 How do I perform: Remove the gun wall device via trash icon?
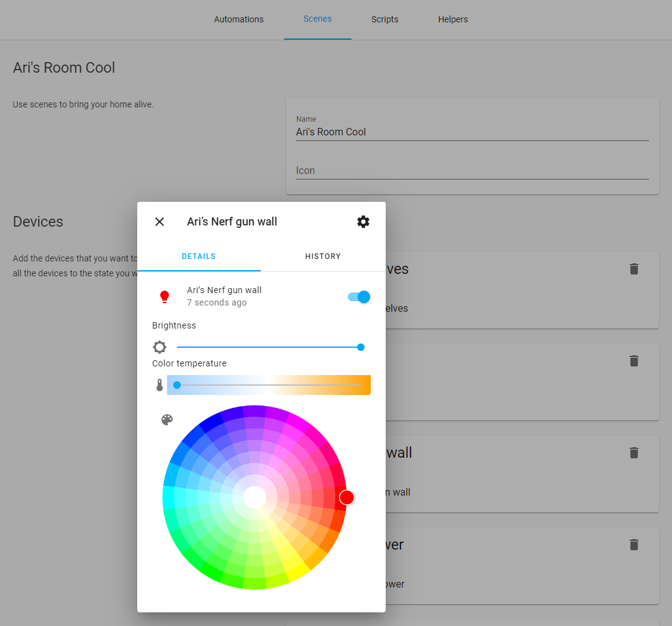pyautogui.click(x=633, y=453)
